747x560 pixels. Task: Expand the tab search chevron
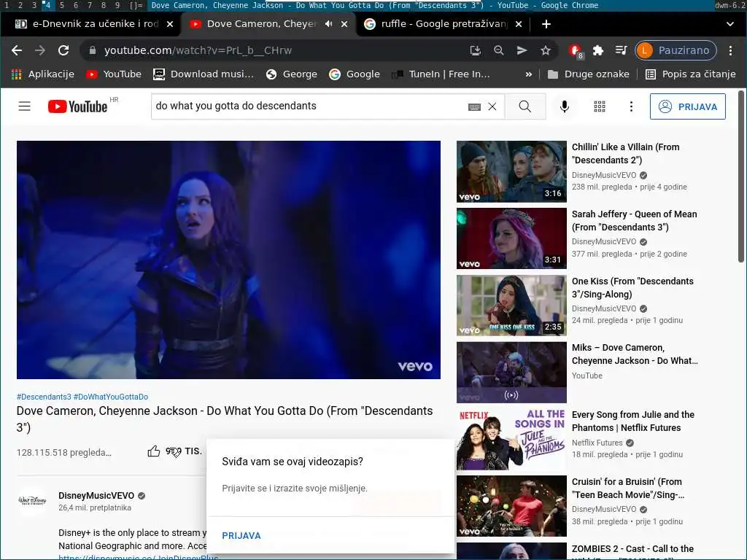tap(729, 24)
